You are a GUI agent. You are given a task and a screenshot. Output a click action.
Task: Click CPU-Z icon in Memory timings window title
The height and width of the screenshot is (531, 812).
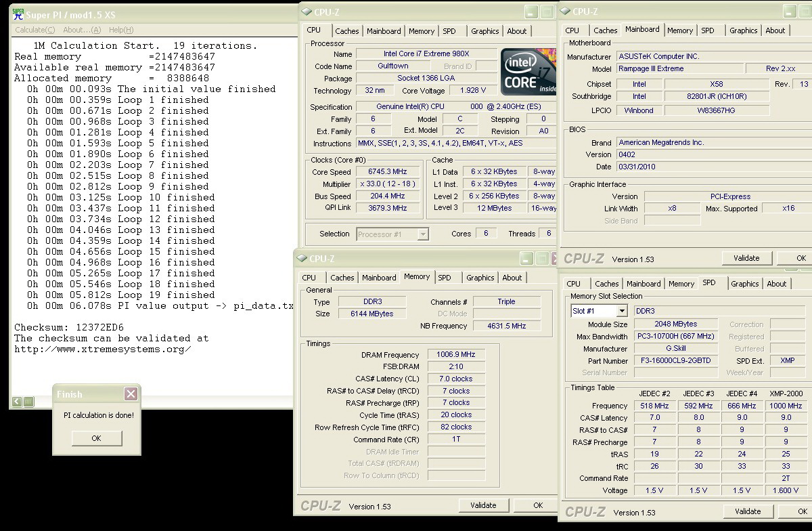(302, 259)
